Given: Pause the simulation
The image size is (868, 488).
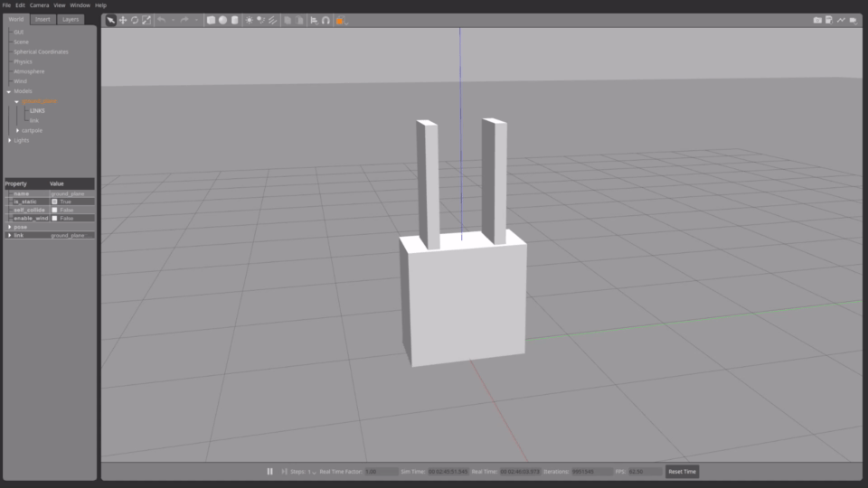Looking at the screenshot, I should 269,472.
